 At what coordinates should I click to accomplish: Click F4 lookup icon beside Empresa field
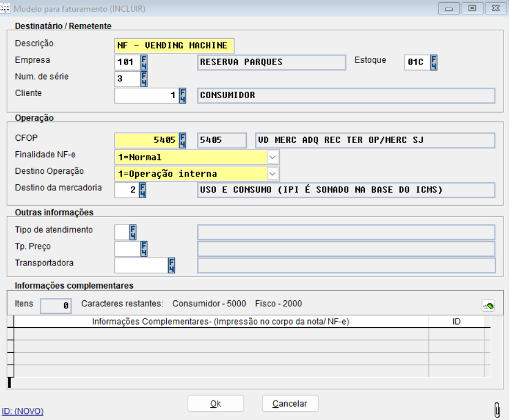[144, 61]
